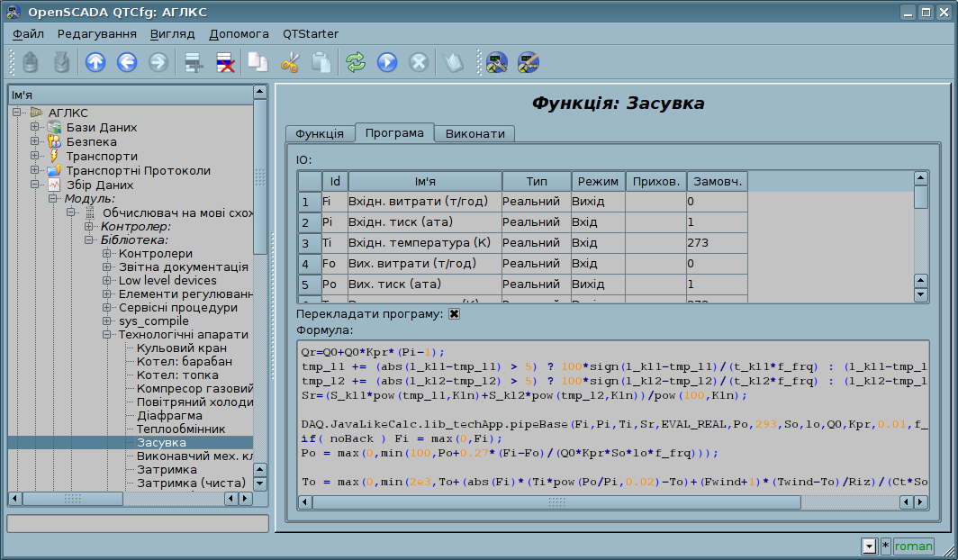
Task: Expand the Бази Даних tree node
Action: (35, 127)
